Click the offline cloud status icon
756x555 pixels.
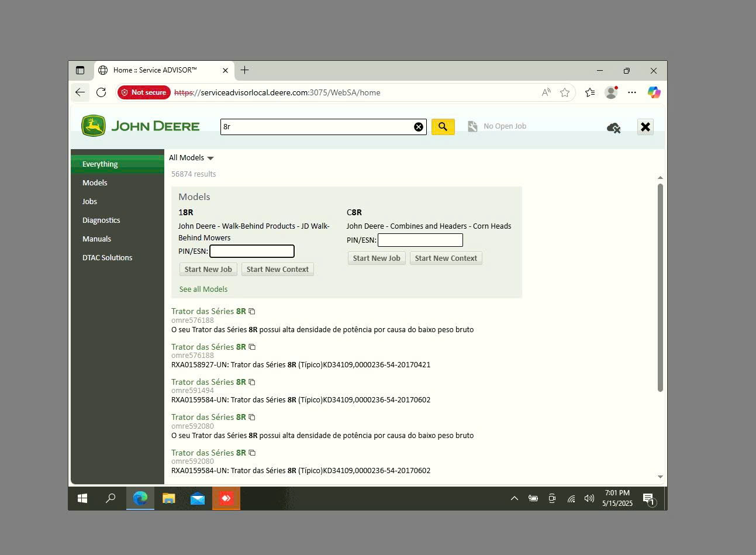(613, 127)
